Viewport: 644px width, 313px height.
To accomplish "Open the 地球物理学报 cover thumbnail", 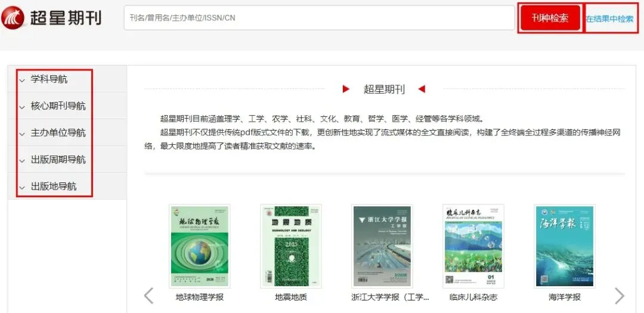I will click(x=200, y=246).
